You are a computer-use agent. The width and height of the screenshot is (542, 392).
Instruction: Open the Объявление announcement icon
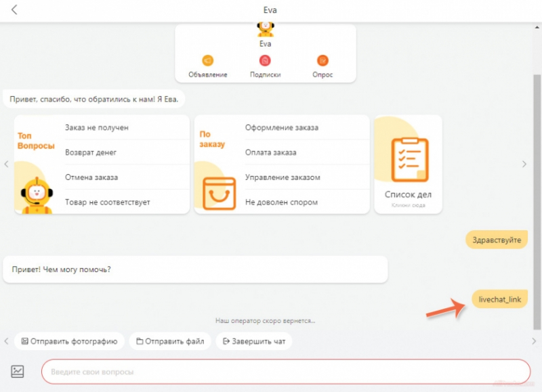[208, 61]
